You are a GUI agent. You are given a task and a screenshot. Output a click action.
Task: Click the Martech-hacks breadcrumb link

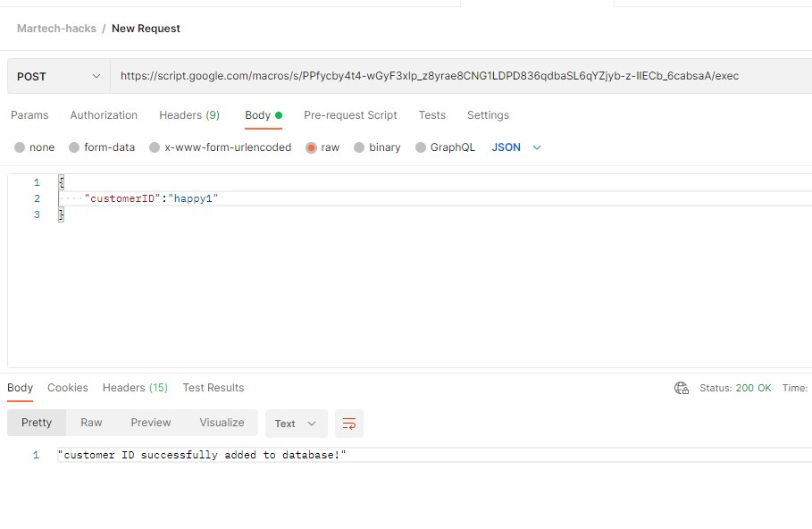tap(56, 29)
